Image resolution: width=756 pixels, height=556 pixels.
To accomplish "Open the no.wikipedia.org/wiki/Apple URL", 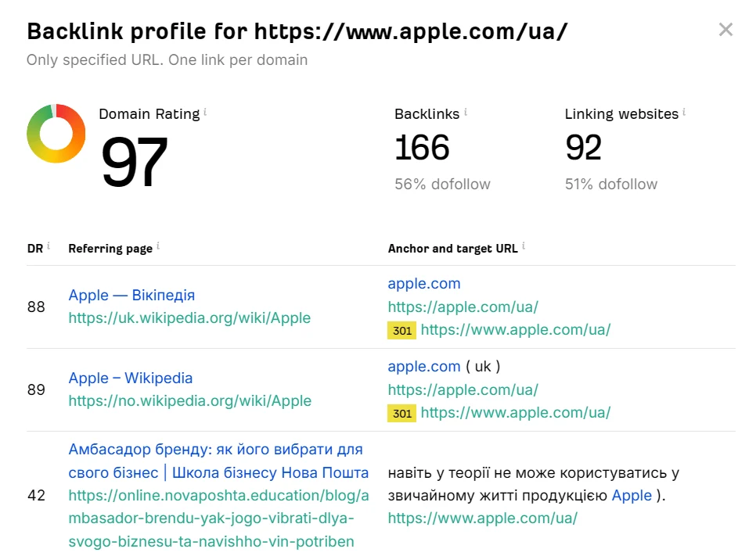I will point(190,401).
